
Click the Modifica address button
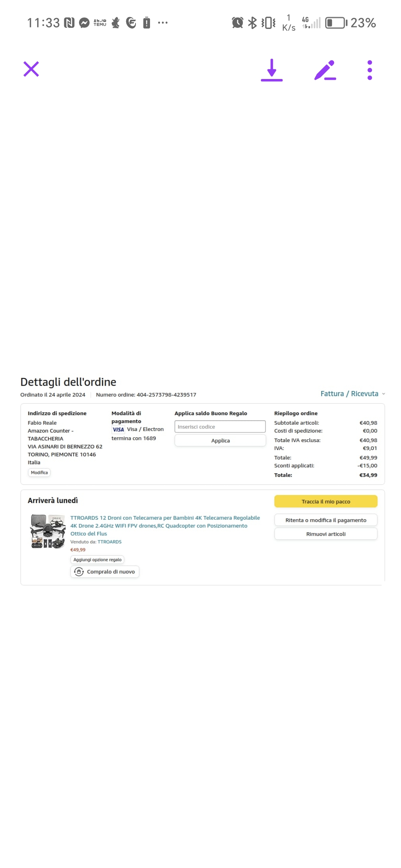pos(39,473)
